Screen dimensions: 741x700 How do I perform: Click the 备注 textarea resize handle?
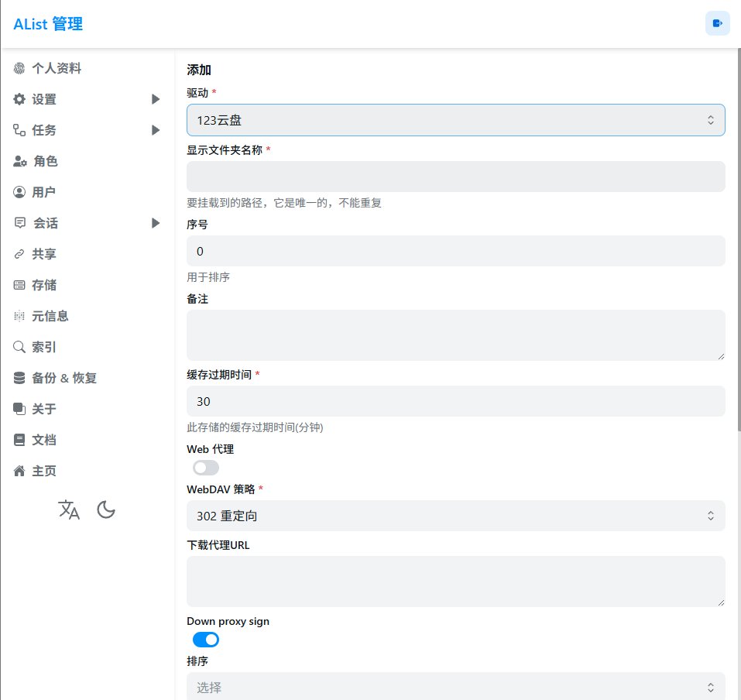pyautogui.click(x=721, y=357)
